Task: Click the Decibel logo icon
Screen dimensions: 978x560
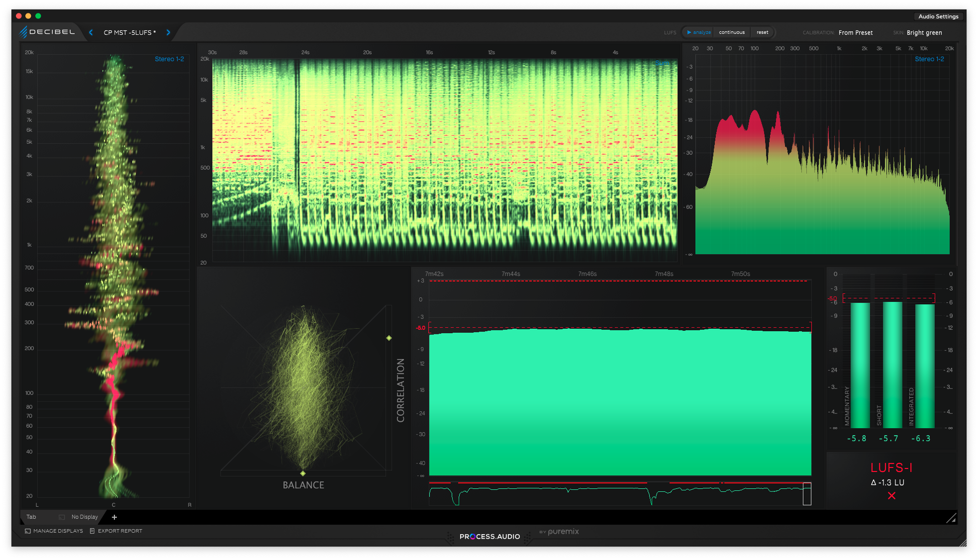Action: [23, 32]
